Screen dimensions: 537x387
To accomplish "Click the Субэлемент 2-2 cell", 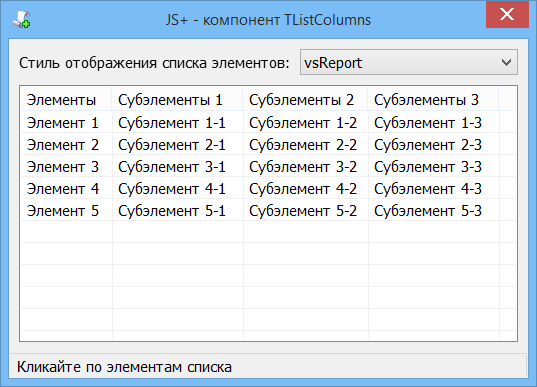I will point(303,145).
